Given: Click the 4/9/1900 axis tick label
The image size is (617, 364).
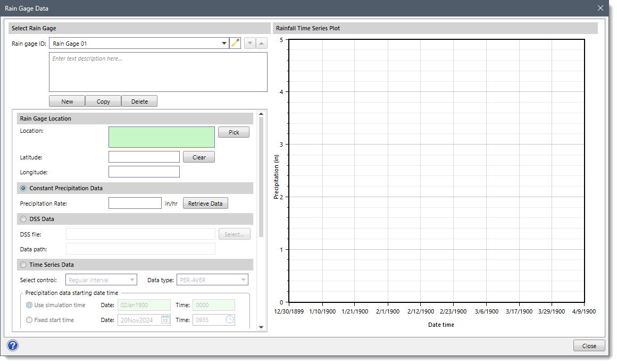Looking at the screenshot, I should point(584,311).
